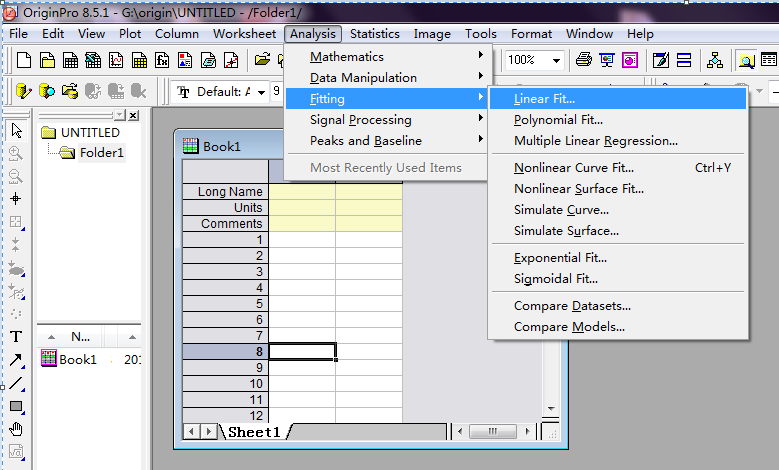Viewport: 779px width, 470px height.
Task: Choose Compare Models... entry
Action: (x=618, y=327)
